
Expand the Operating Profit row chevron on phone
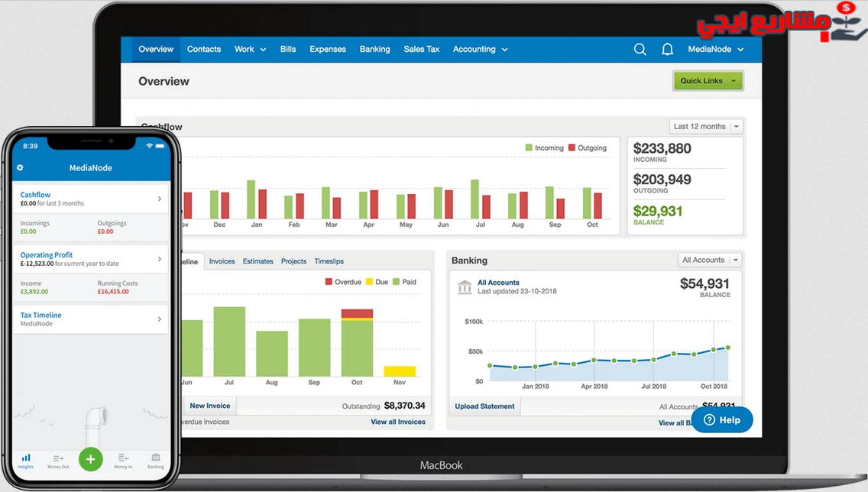160,259
